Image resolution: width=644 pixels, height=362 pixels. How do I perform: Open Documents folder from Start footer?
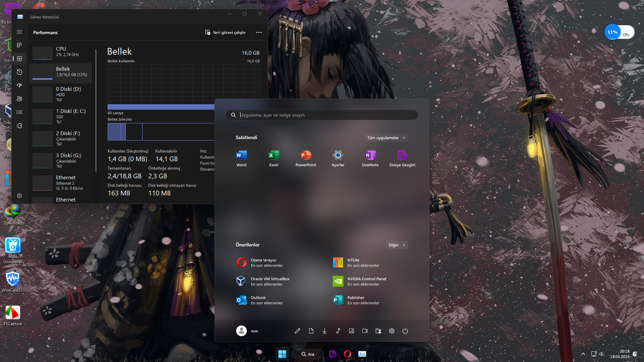[311, 331]
